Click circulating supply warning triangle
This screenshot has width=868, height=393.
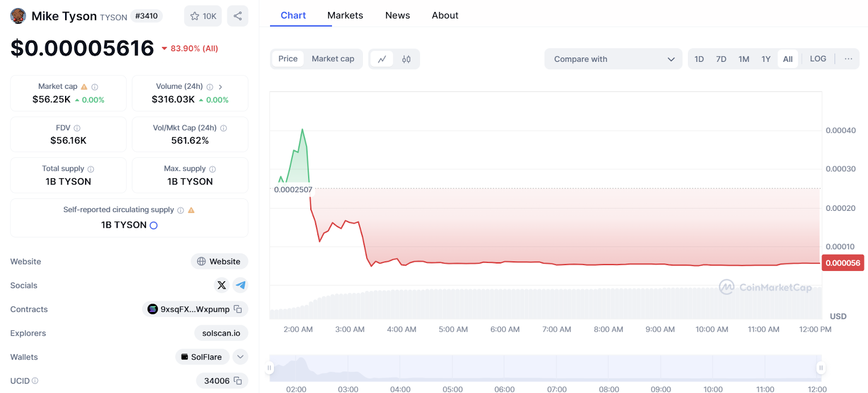pyautogui.click(x=191, y=210)
